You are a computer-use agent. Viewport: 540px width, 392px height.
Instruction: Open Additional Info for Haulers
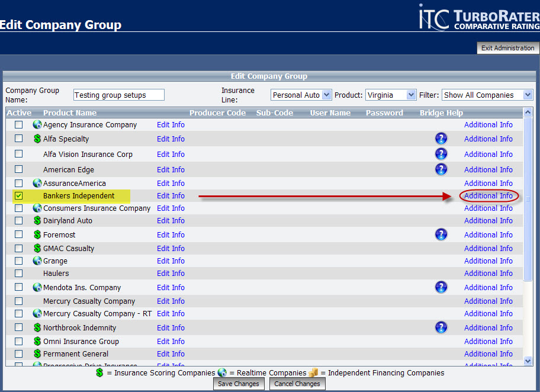tap(488, 273)
